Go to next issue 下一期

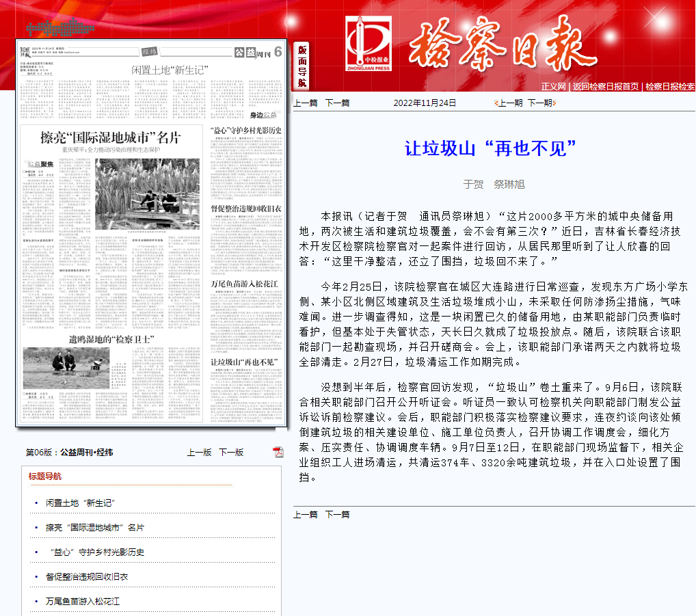(539, 103)
